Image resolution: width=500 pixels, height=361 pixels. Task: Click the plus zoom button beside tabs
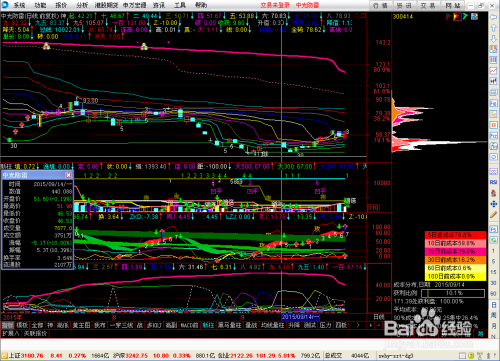coord(370,325)
